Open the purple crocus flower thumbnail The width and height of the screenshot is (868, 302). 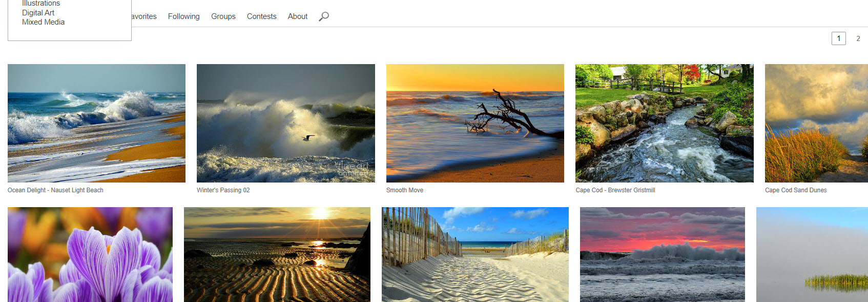[90, 254]
